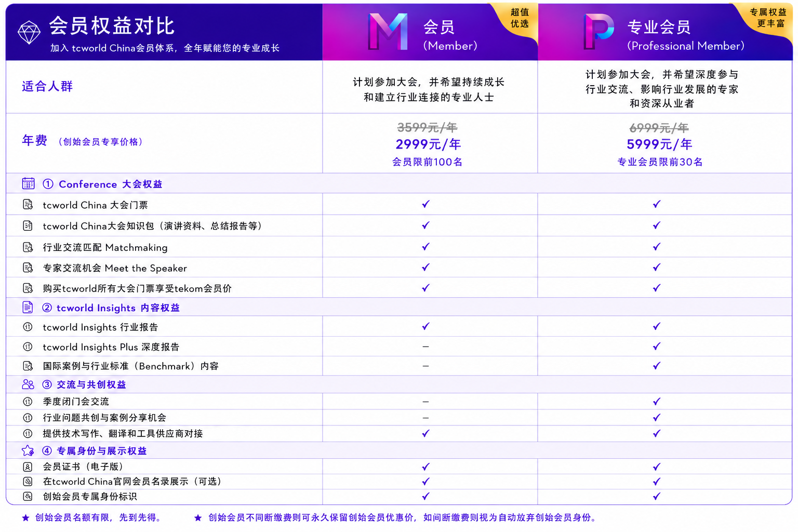The height and width of the screenshot is (532, 798).
Task: Click the diamond icon beside 会员权益对比
Action: [29, 32]
